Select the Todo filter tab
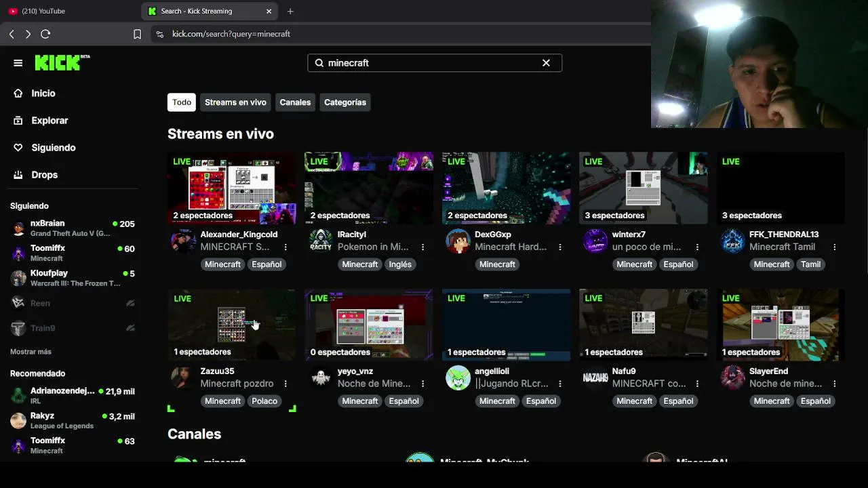Viewport: 868px width, 488px height. tap(182, 102)
